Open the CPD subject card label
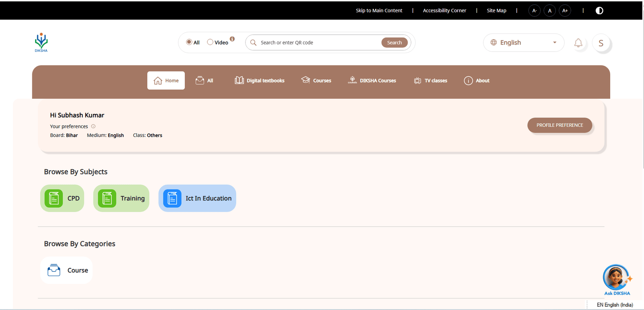Image resolution: width=644 pixels, height=310 pixels. [x=74, y=198]
